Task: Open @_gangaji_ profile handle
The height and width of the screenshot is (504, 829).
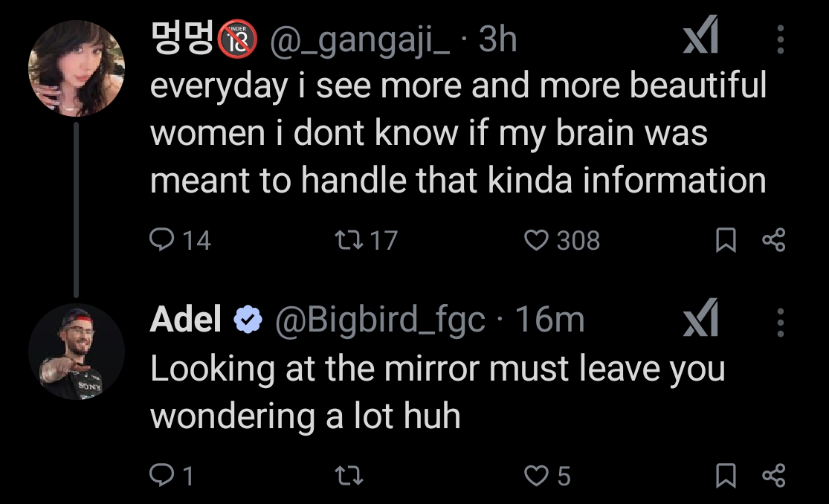Action: coord(360,40)
